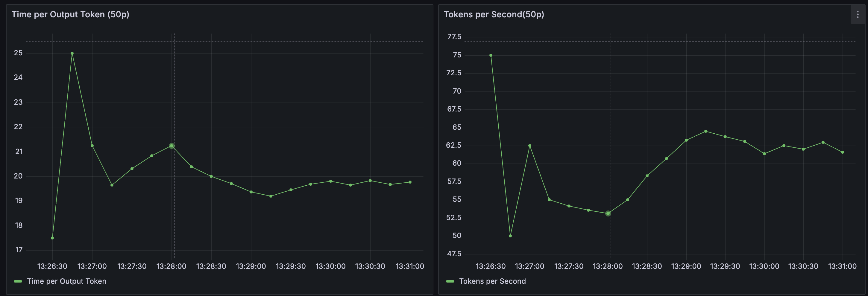This screenshot has height=296, width=868.
Task: Click the 13:30:00 data point in left chart
Action: (330, 181)
